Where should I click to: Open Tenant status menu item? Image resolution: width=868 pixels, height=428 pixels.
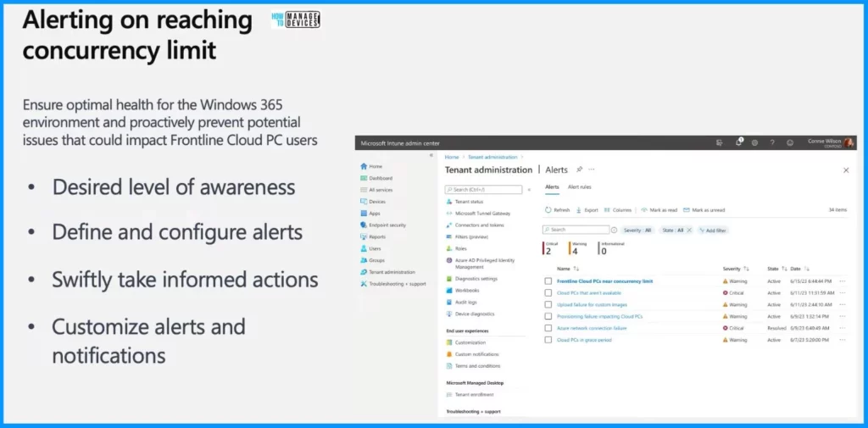click(465, 202)
